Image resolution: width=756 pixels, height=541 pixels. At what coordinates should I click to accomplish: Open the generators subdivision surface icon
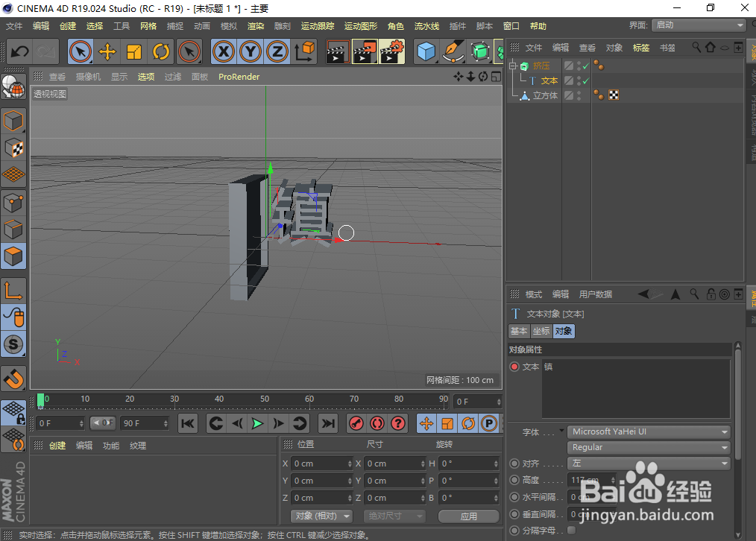[480, 51]
